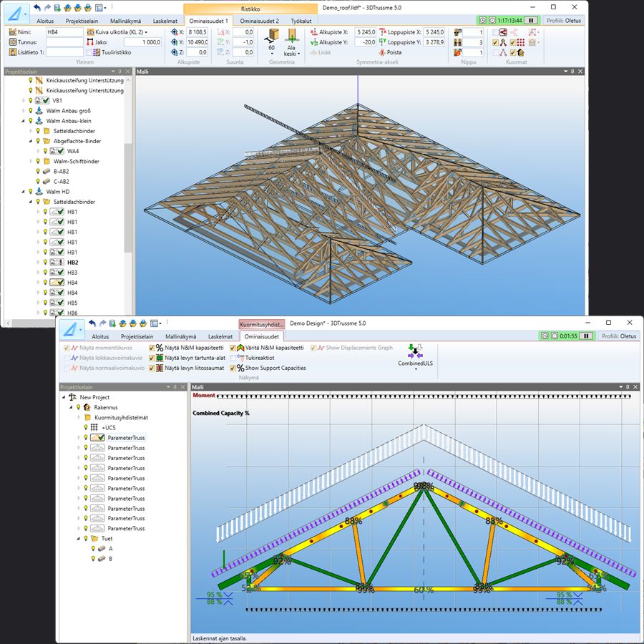Close the lower Malli panel with X

coord(635,387)
